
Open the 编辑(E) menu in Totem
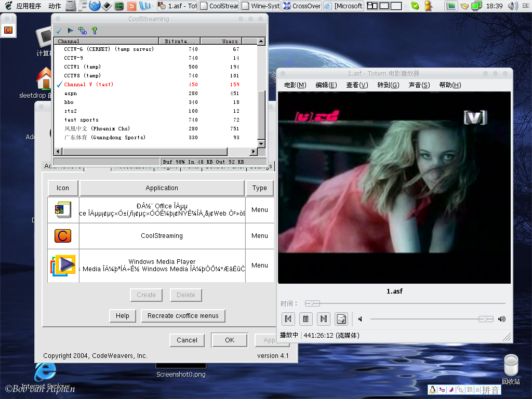coord(326,85)
